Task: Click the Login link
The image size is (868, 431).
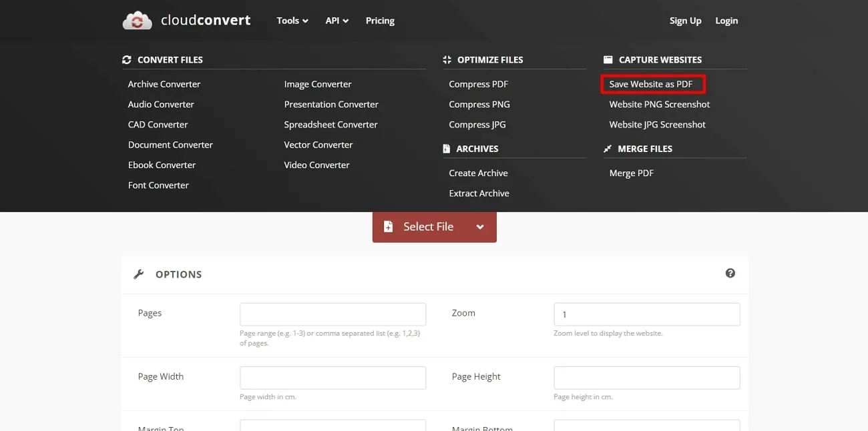Action: tap(726, 21)
